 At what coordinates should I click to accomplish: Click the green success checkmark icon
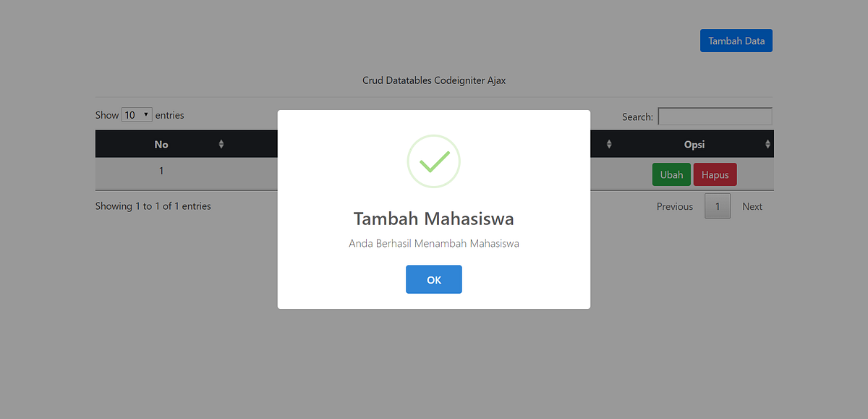pyautogui.click(x=433, y=161)
